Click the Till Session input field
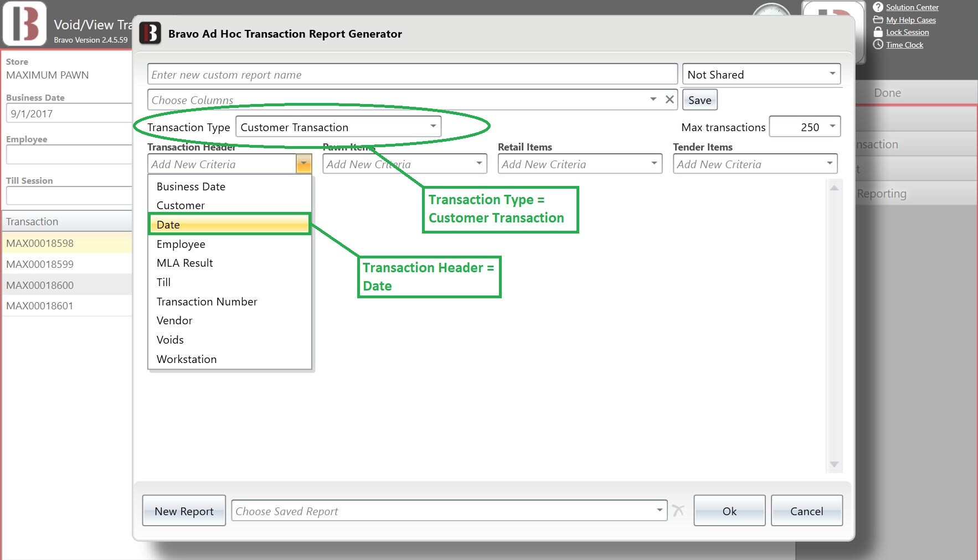The width and height of the screenshot is (978, 560). pos(69,195)
